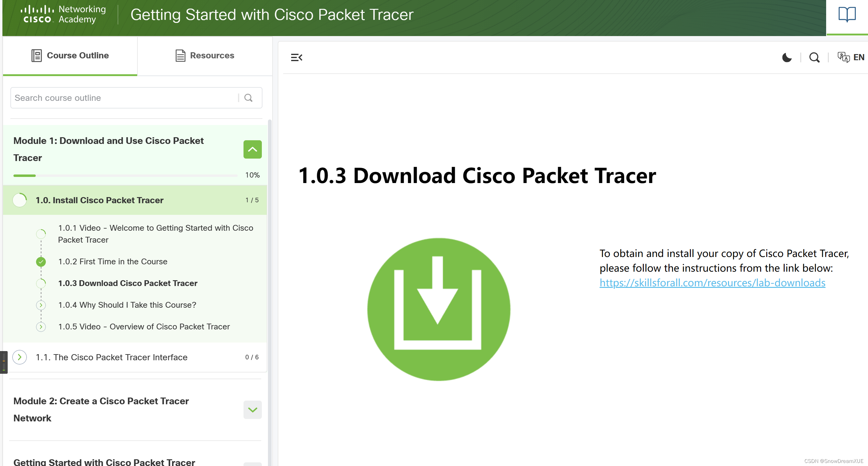Click the Search course outline field
Viewport: 868px width, 466px height.
point(124,98)
